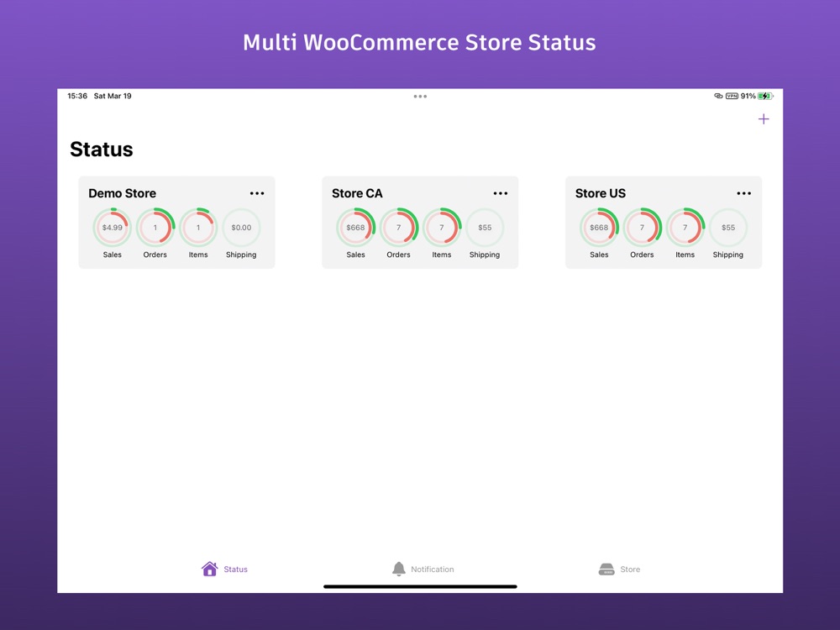Screen dimensions: 840x630
Task: Select Store US Items ring
Action: [685, 227]
